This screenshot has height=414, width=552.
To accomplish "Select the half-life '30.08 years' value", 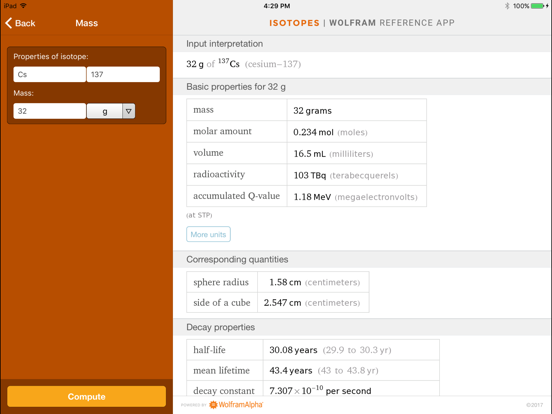I will point(293,350).
